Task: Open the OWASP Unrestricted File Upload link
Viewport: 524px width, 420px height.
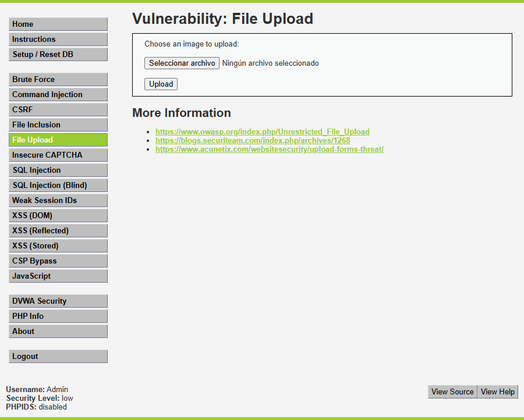Action: point(262,132)
